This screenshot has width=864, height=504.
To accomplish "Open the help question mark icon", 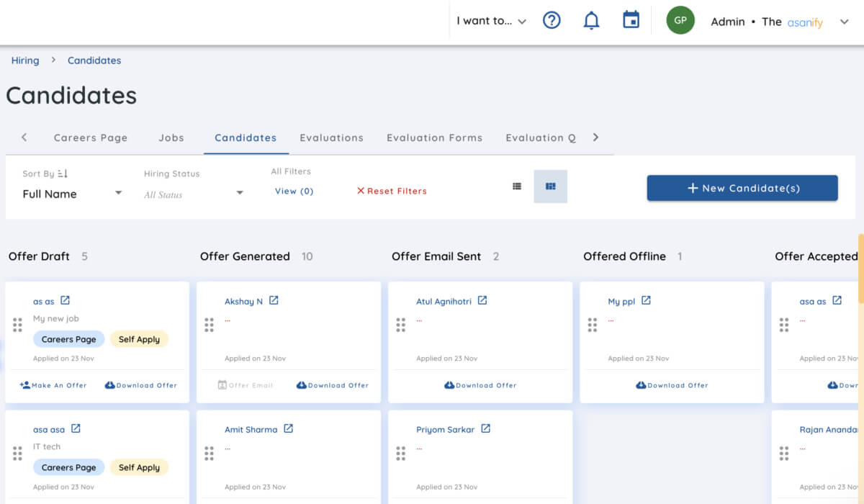I will [x=552, y=21].
